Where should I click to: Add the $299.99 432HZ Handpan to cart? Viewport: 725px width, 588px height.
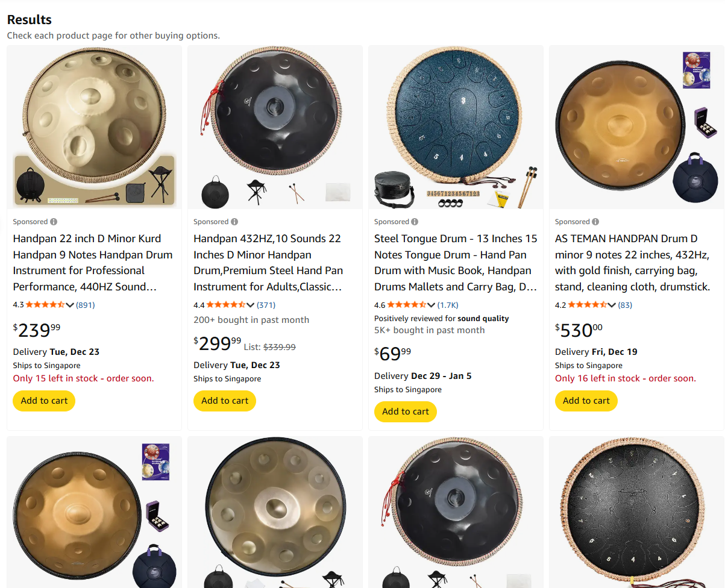pos(225,401)
